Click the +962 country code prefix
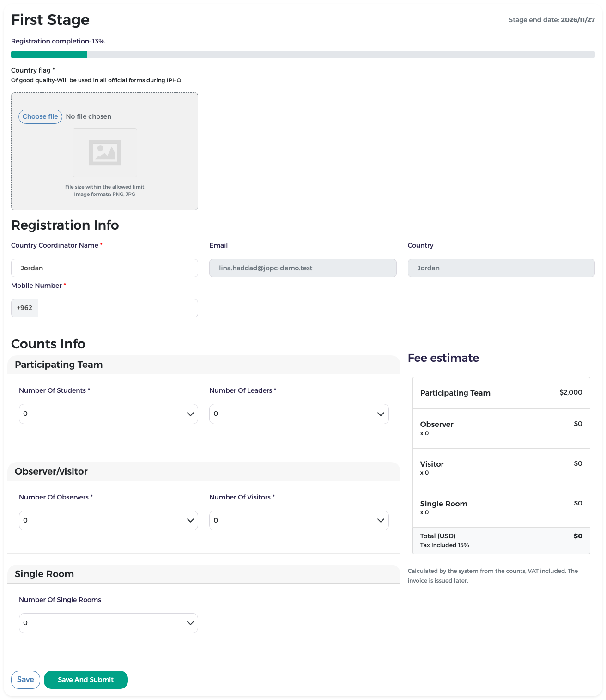This screenshot has height=700, width=606. click(x=24, y=308)
